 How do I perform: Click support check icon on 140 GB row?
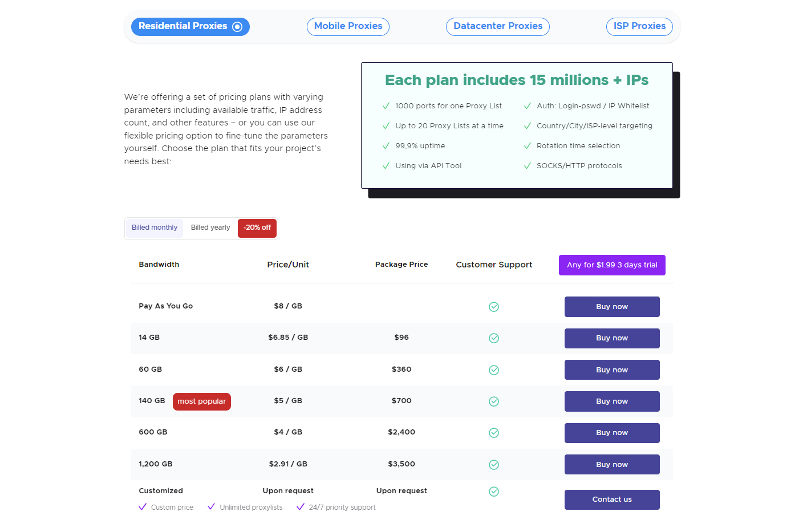(494, 401)
